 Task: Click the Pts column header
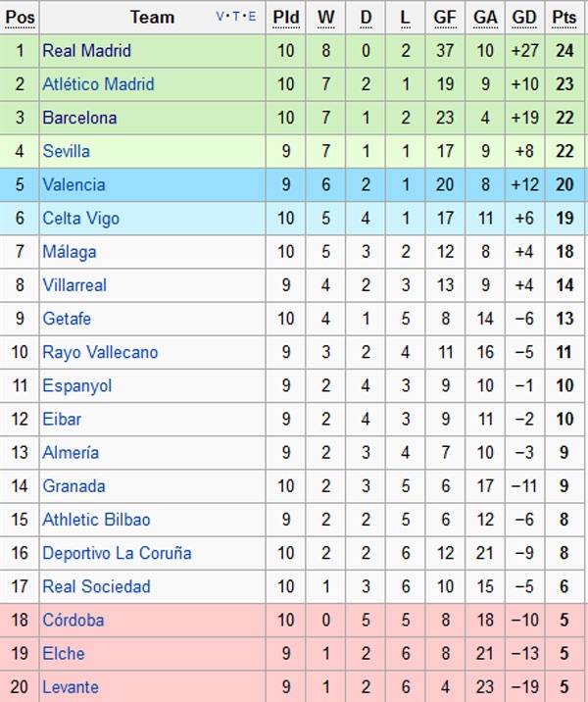coord(564,17)
